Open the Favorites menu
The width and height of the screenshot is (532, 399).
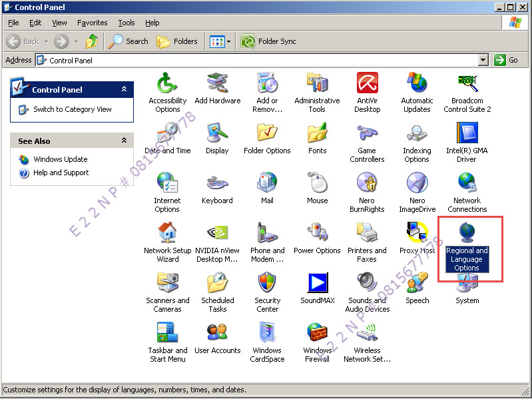coord(93,23)
